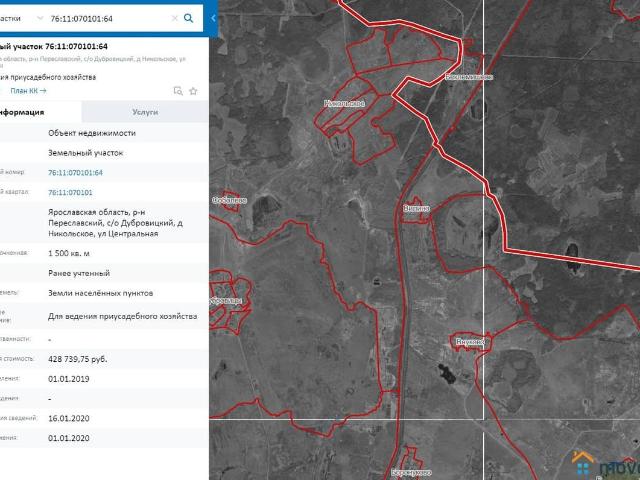Switch to the Услуги tab
This screenshot has width=640, height=480.
145,112
